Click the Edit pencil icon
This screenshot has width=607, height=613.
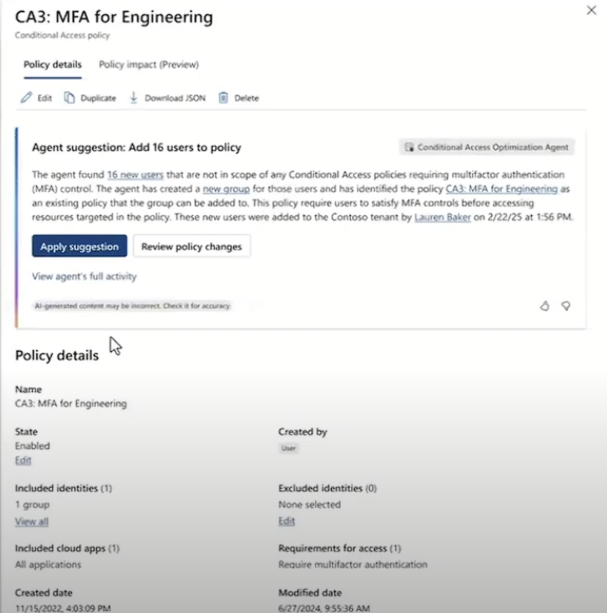(x=26, y=98)
